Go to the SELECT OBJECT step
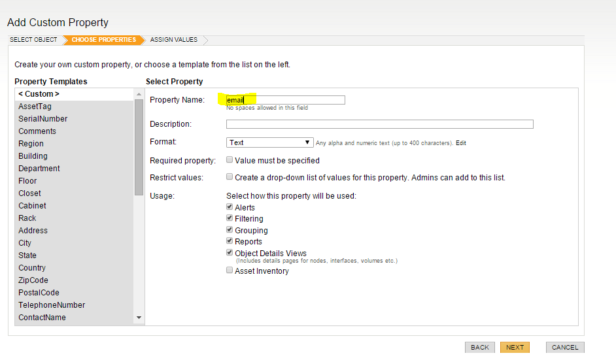This screenshot has width=616, height=364. pos(33,40)
